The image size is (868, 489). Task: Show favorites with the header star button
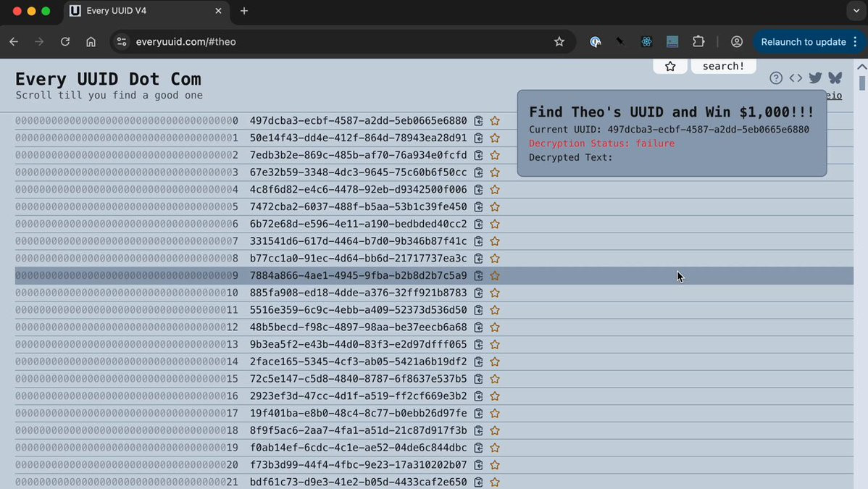coord(670,66)
